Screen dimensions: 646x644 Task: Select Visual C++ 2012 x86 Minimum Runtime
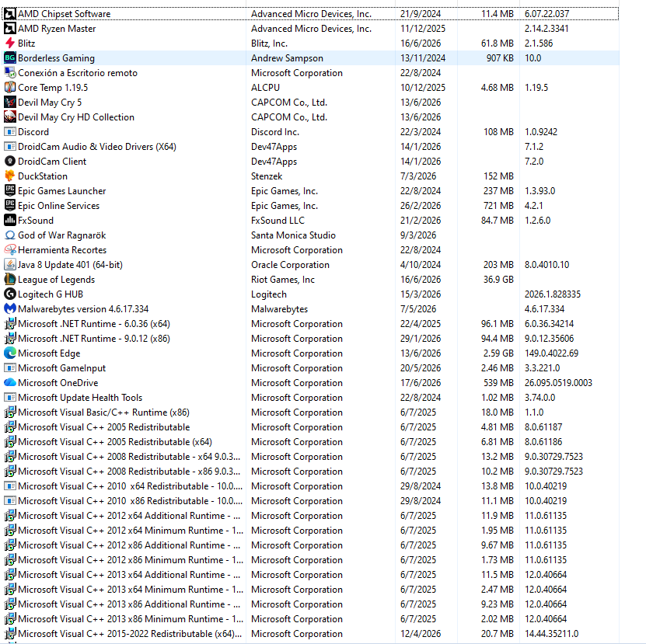tap(311, 560)
